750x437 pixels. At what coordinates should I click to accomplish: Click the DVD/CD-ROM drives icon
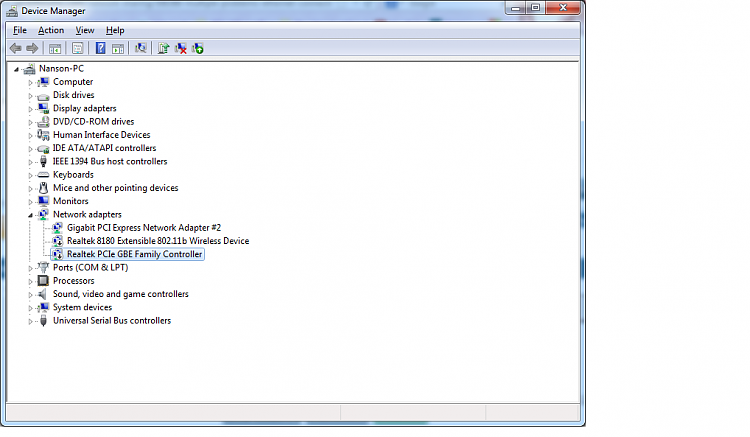pos(44,122)
